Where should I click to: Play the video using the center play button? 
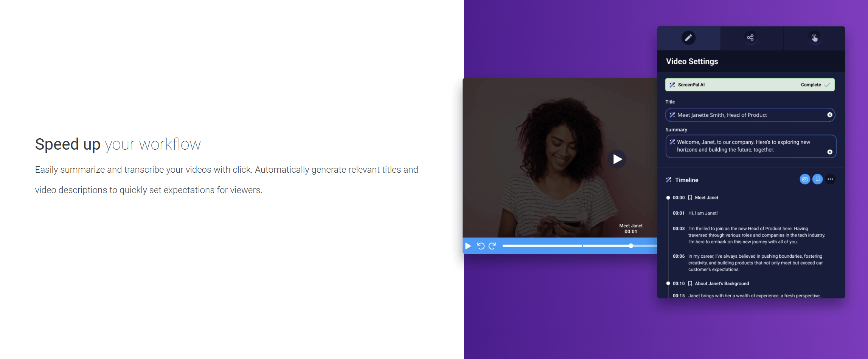pyautogui.click(x=617, y=159)
